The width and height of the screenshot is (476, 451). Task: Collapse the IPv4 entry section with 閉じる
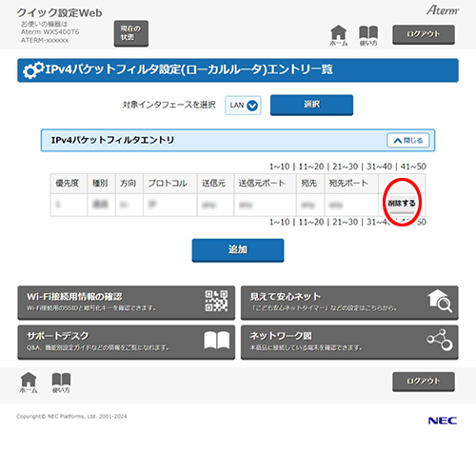408,140
